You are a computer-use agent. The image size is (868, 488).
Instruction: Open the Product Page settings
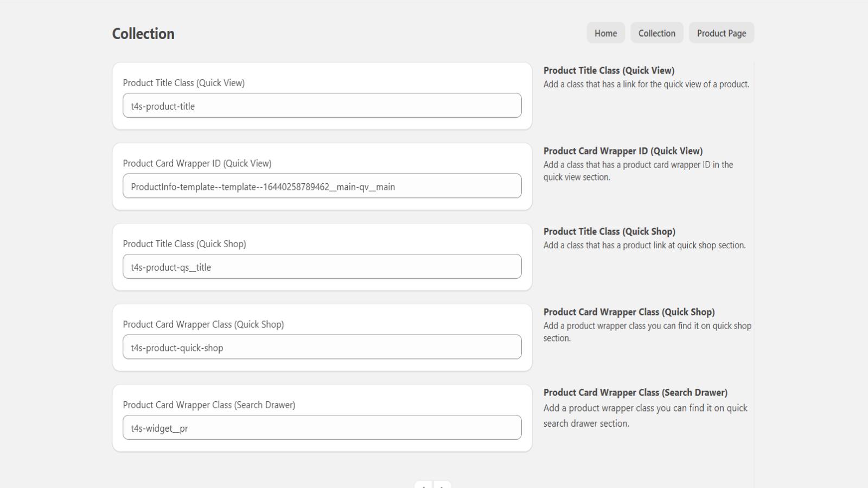pyautogui.click(x=722, y=33)
